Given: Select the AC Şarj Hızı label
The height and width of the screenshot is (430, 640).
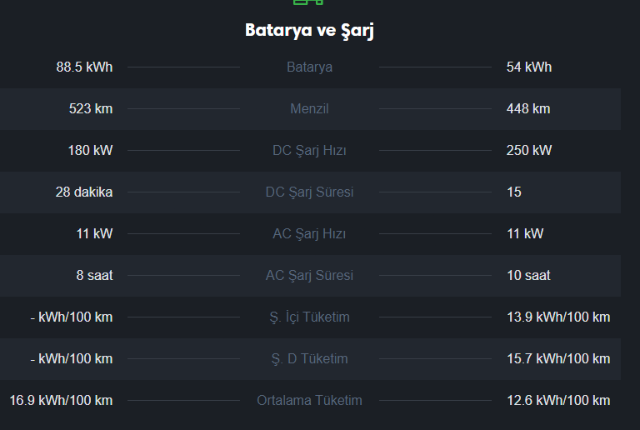Looking at the screenshot, I should [309, 234].
